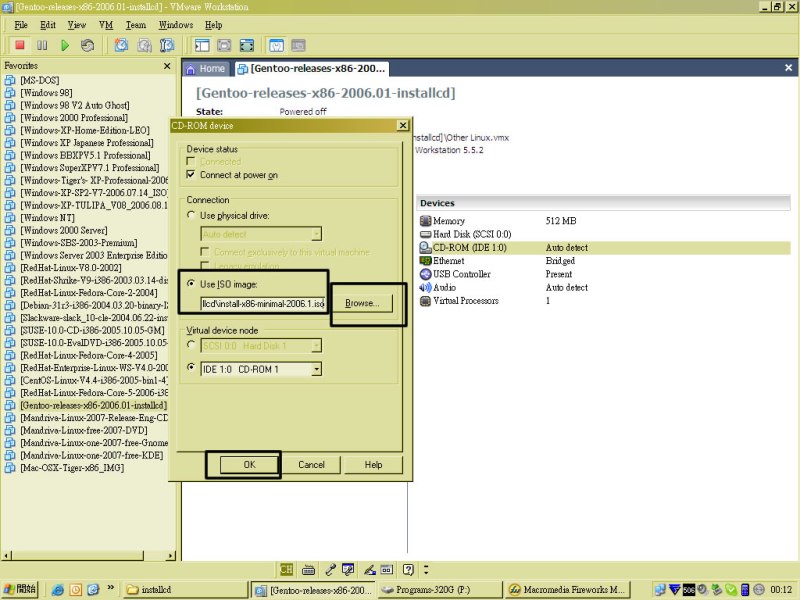Select [Mac-OSX-Tiger-x86_IMG] in Favorites

pos(72,467)
